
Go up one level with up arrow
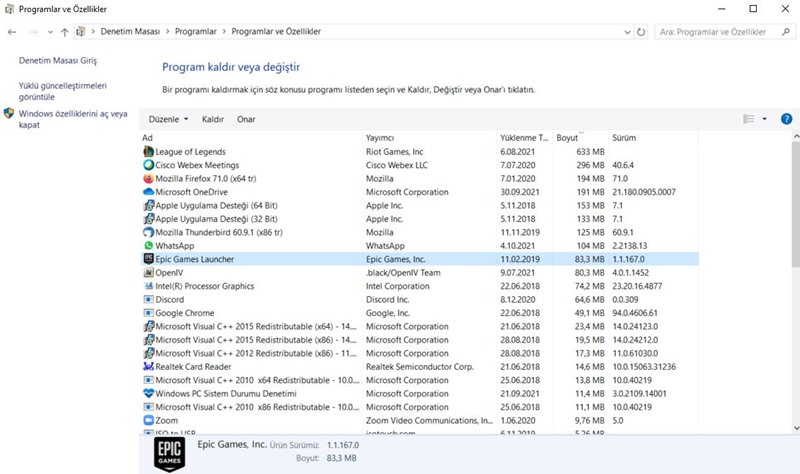click(x=65, y=32)
